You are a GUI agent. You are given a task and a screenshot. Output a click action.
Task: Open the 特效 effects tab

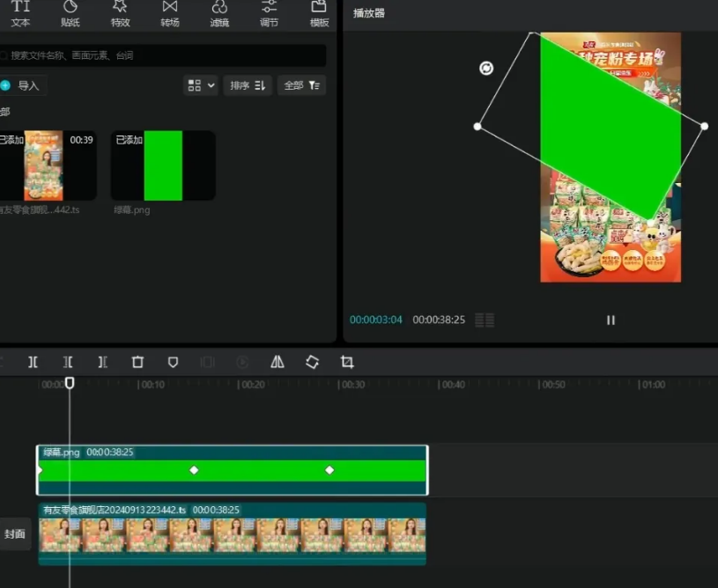[x=121, y=14]
